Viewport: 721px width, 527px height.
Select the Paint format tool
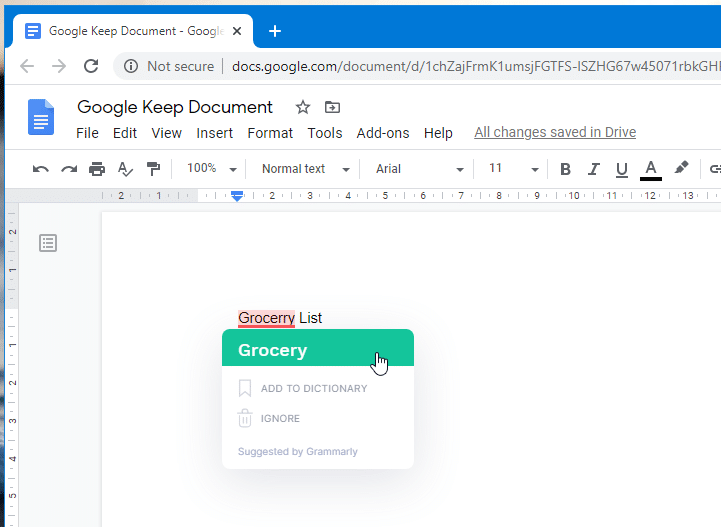(153, 169)
